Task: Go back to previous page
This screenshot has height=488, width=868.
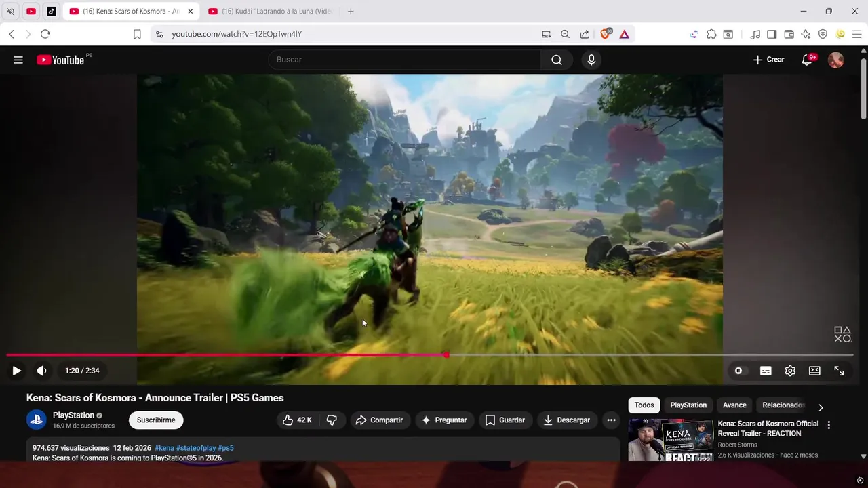Action: tap(12, 34)
